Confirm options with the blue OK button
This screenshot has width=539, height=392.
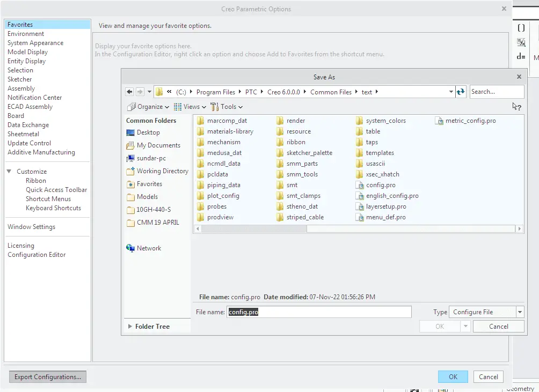coord(453,377)
